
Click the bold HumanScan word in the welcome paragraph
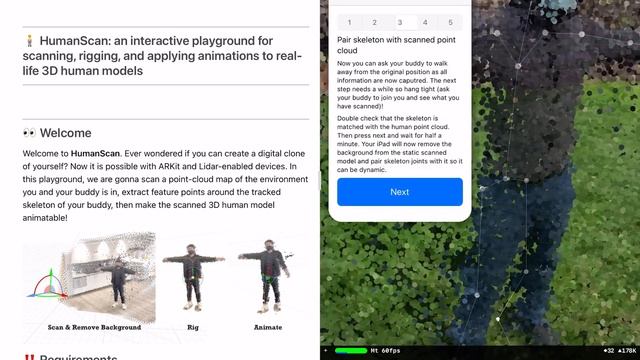point(95,154)
